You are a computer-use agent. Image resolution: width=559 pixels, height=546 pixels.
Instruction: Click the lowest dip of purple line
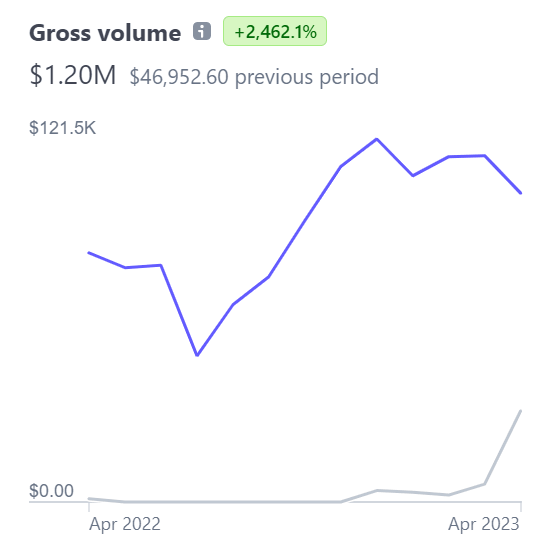point(197,355)
